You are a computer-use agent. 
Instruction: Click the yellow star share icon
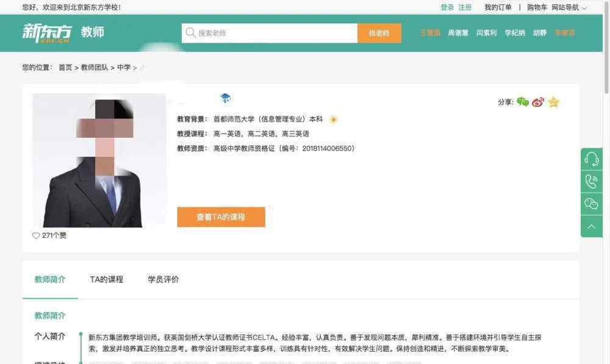click(x=554, y=102)
